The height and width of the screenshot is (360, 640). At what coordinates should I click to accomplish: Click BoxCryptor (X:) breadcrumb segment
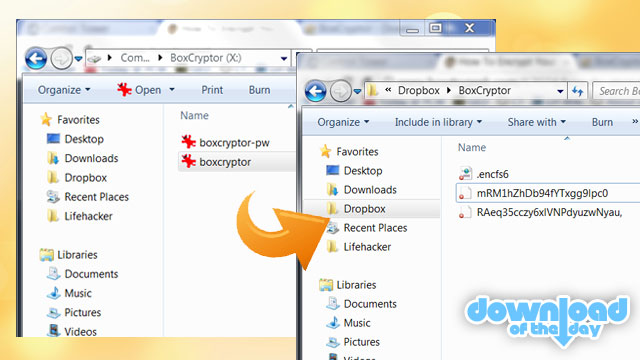205,58
